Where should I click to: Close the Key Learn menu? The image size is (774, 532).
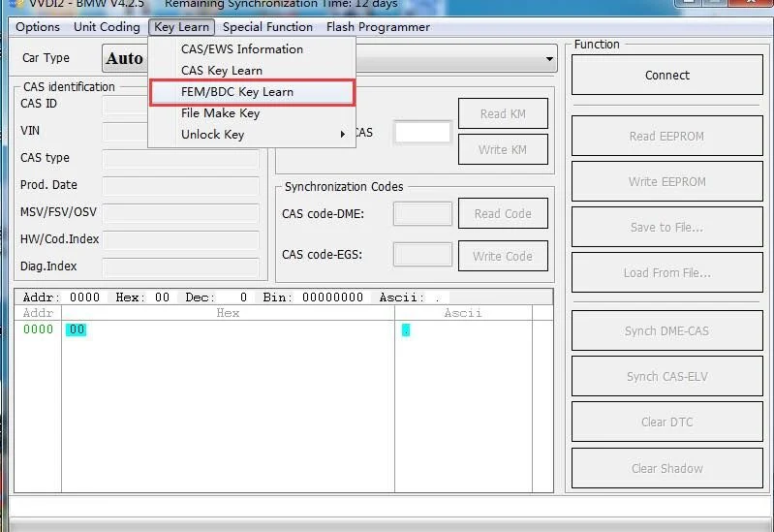point(182,27)
